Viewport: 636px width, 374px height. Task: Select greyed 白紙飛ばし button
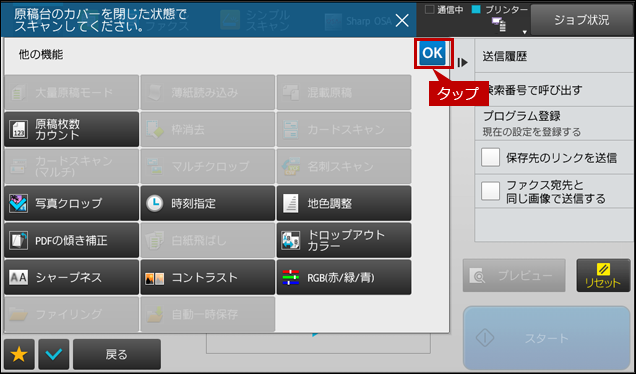pyautogui.click(x=208, y=240)
